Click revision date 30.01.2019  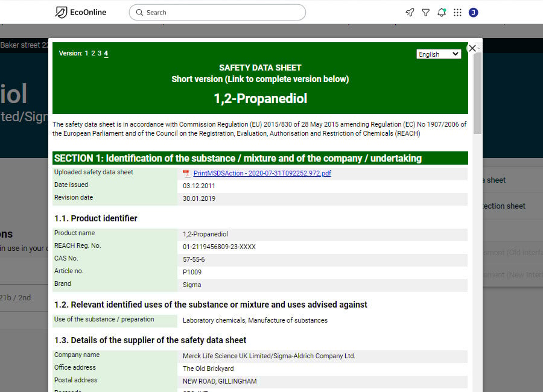point(199,198)
